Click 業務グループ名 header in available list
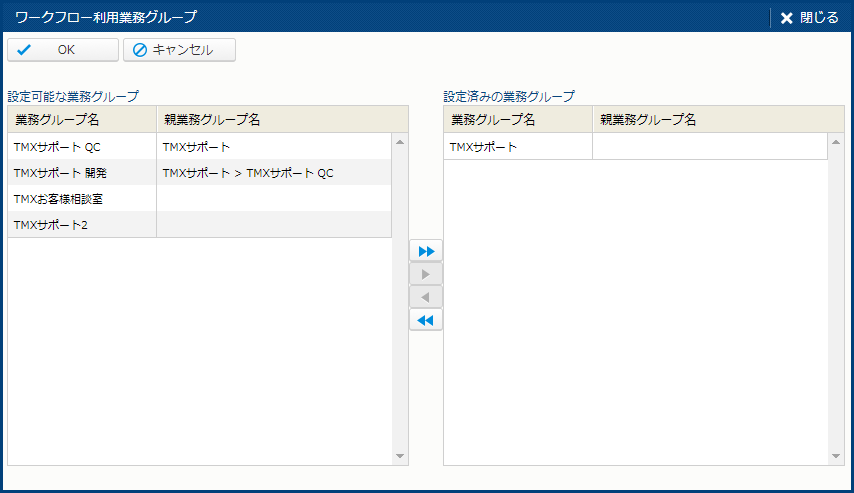Image resolution: width=854 pixels, height=493 pixels. pos(82,120)
